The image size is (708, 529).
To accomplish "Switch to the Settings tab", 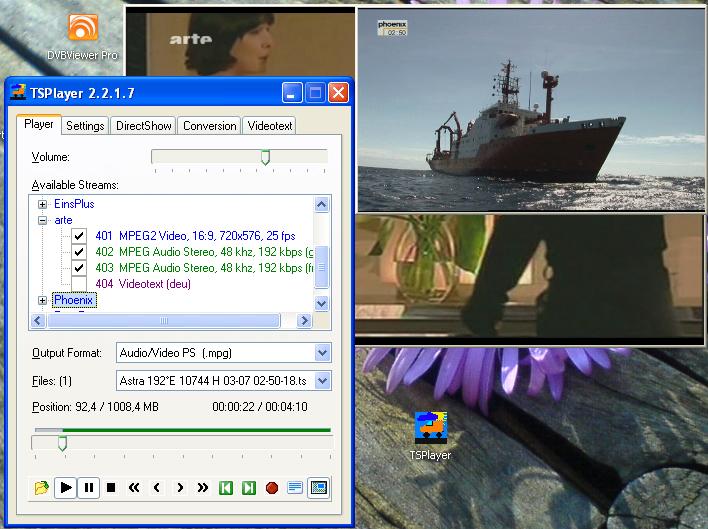I will tap(85, 126).
